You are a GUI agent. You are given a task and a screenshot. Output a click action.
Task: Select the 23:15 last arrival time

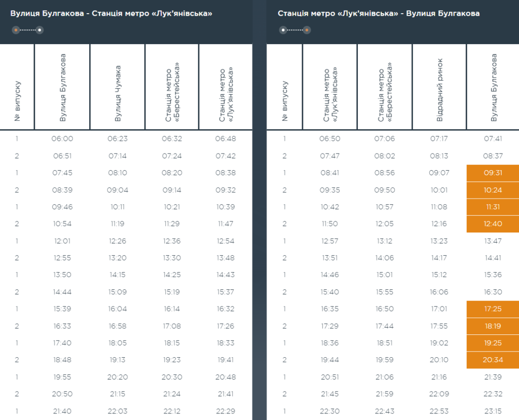point(493,411)
